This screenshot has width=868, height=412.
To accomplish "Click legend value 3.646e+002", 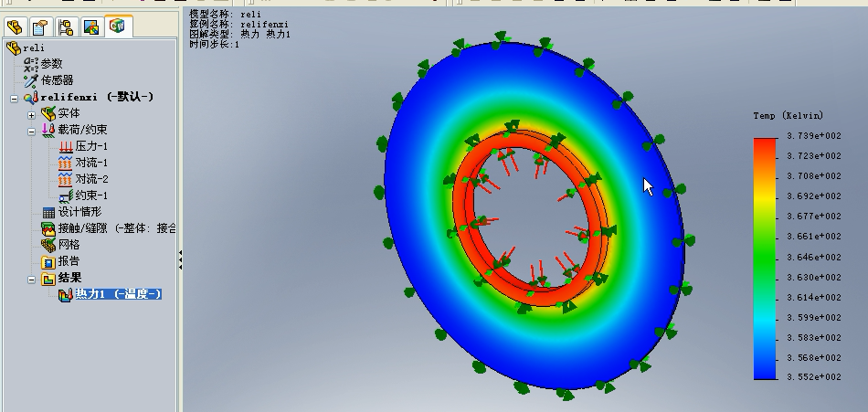I will tap(814, 257).
